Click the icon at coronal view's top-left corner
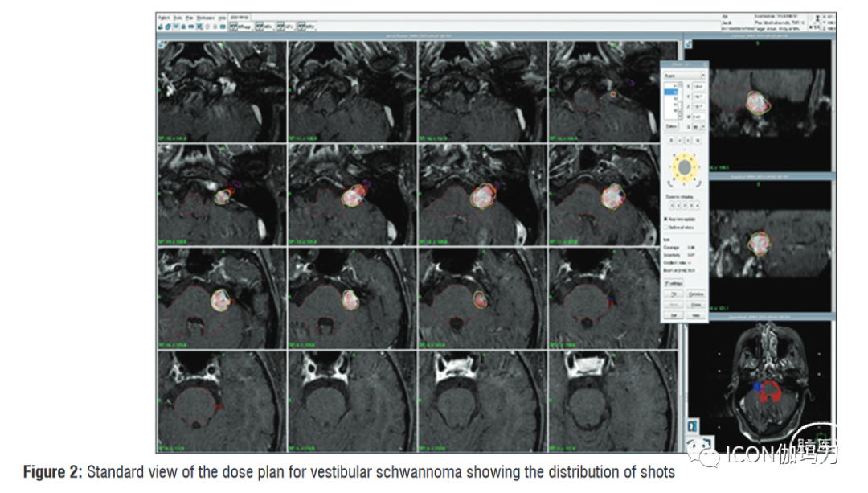Image resolution: width=868 pixels, height=493 pixels. 688,43
